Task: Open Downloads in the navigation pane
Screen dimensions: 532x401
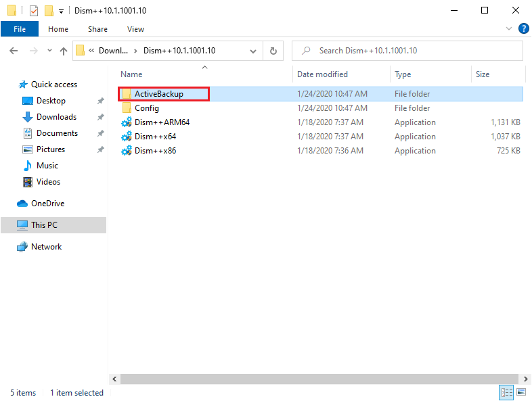Action: [x=56, y=117]
